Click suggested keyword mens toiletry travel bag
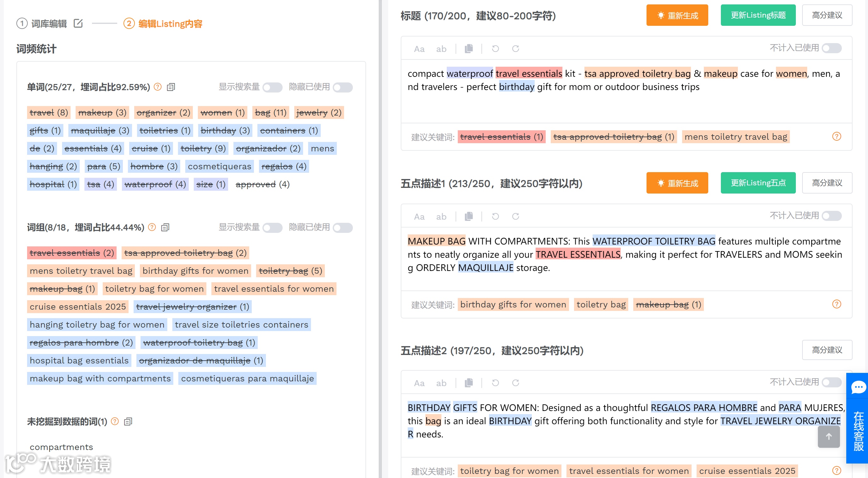This screenshot has width=868, height=478. [x=736, y=137]
